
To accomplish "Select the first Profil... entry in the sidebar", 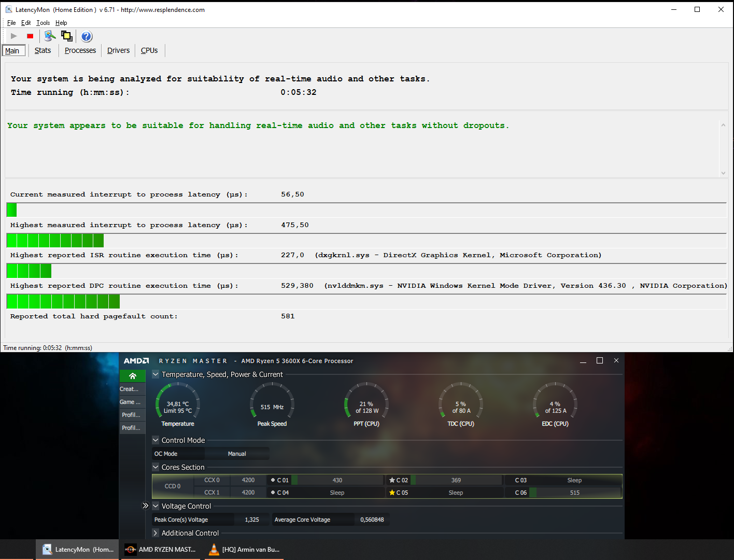I will click(133, 415).
